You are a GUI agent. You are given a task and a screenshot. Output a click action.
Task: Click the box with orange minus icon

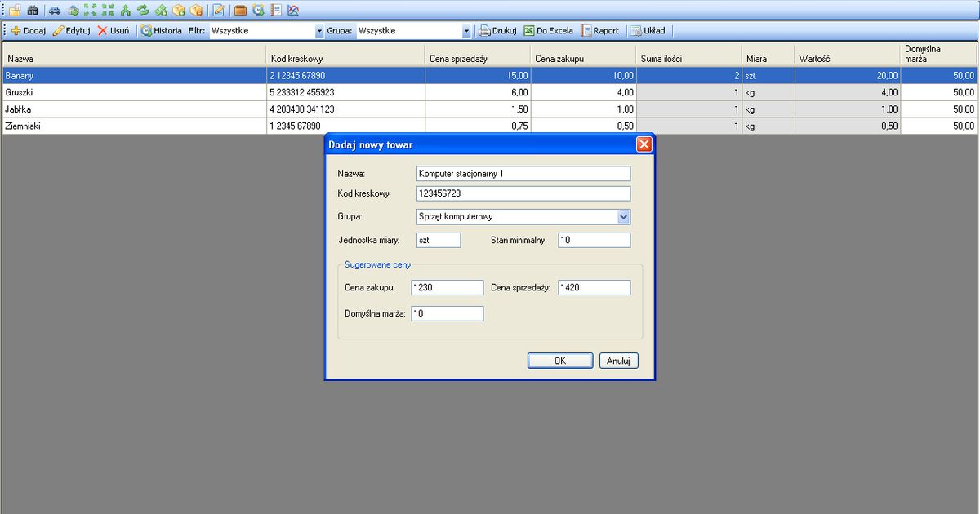click(196, 11)
